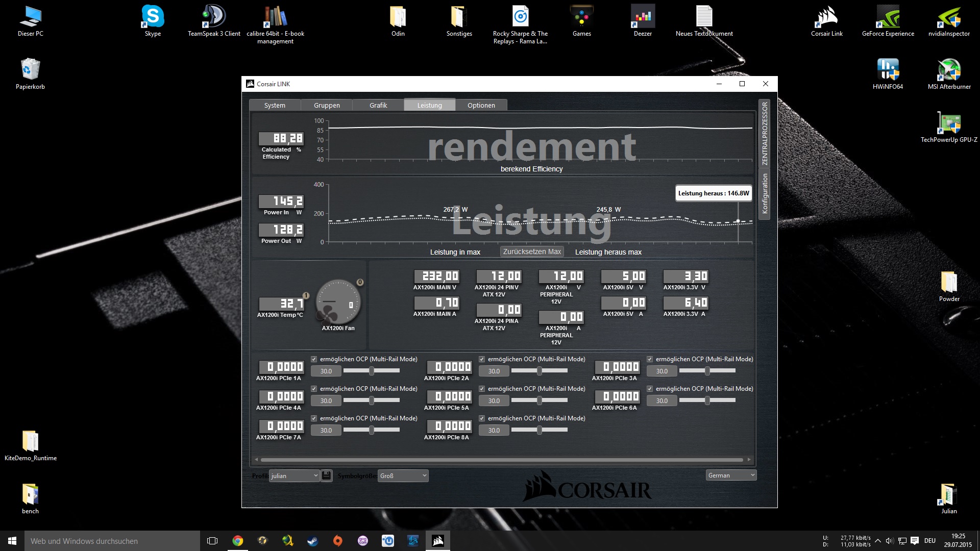Toggle OCP checkbox for PCIe 2A
This screenshot has width=980, height=551.
(x=482, y=359)
